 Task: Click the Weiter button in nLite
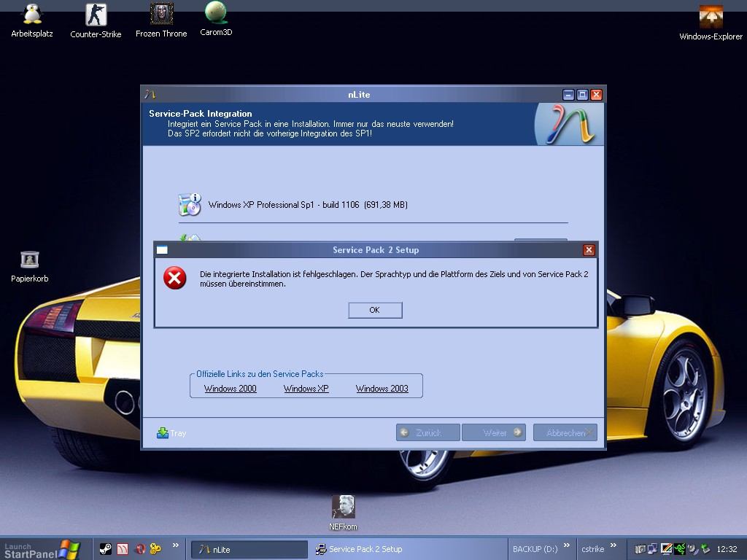494,432
